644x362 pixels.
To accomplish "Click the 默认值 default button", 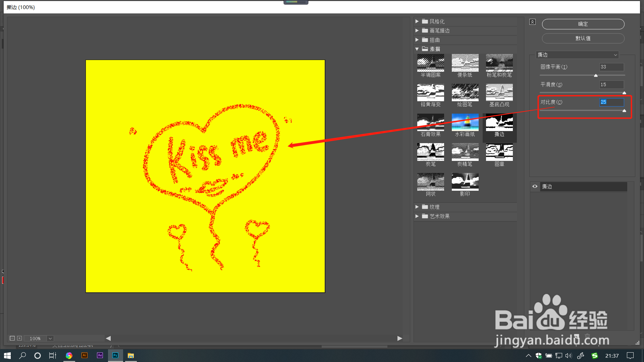I will tap(583, 39).
